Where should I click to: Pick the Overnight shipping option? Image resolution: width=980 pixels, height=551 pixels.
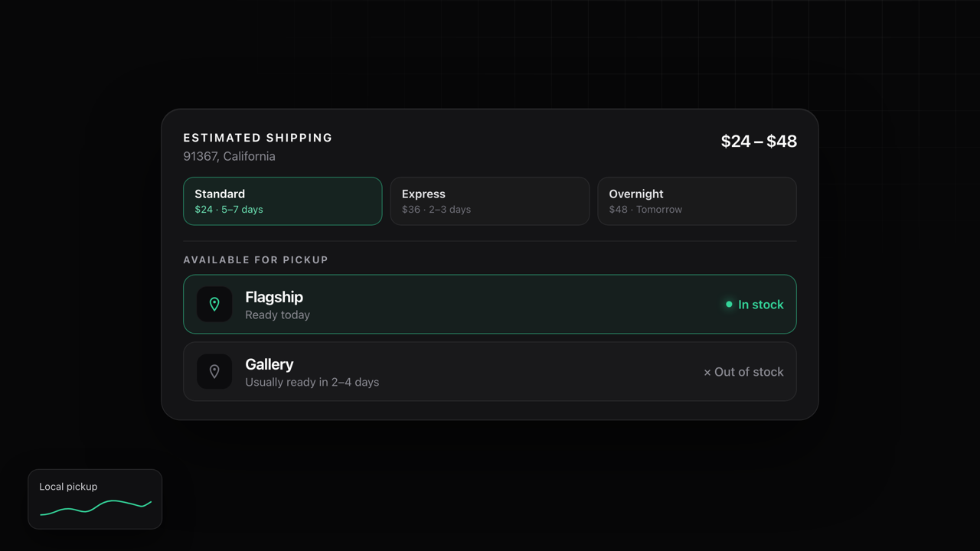[697, 201]
